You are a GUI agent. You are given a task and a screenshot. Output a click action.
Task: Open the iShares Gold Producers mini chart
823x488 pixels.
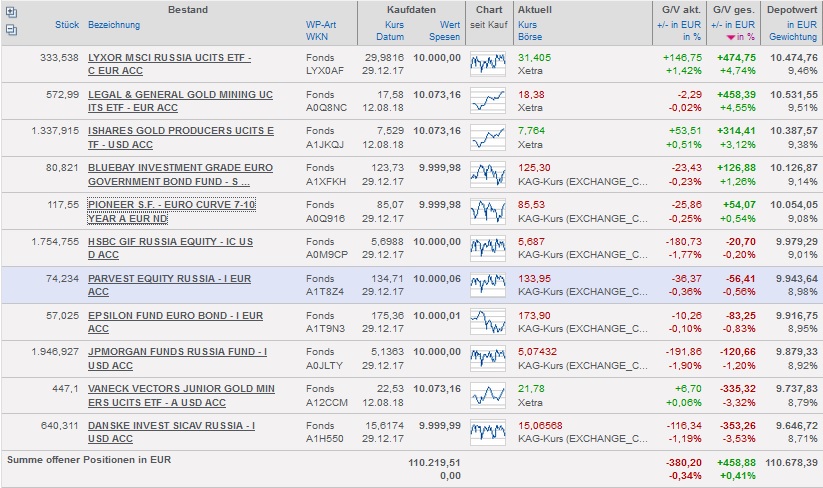pyautogui.click(x=487, y=138)
